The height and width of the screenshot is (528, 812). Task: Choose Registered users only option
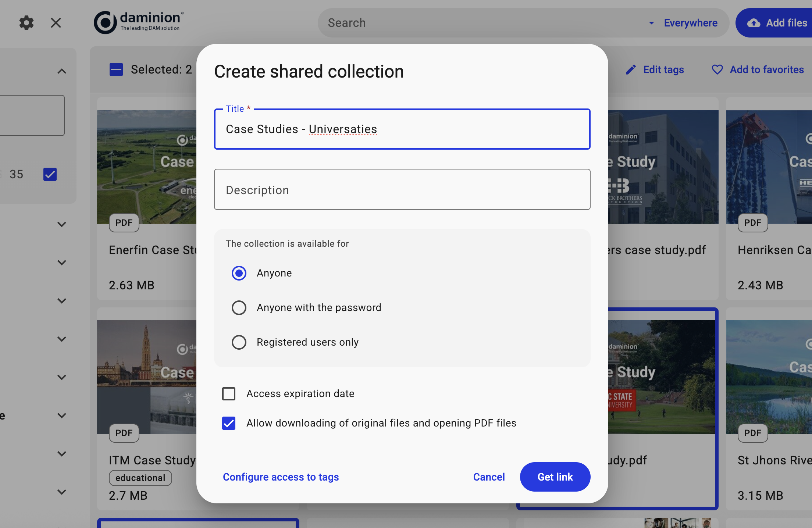click(x=239, y=342)
